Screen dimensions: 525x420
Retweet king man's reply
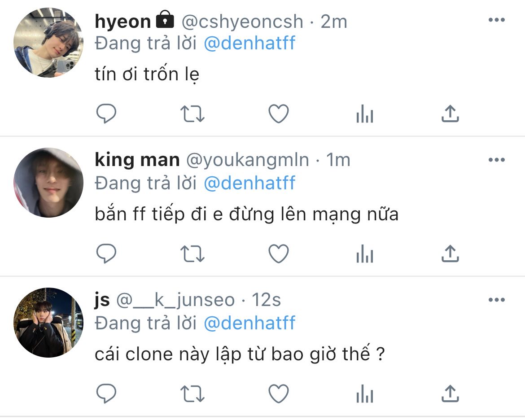coord(192,254)
